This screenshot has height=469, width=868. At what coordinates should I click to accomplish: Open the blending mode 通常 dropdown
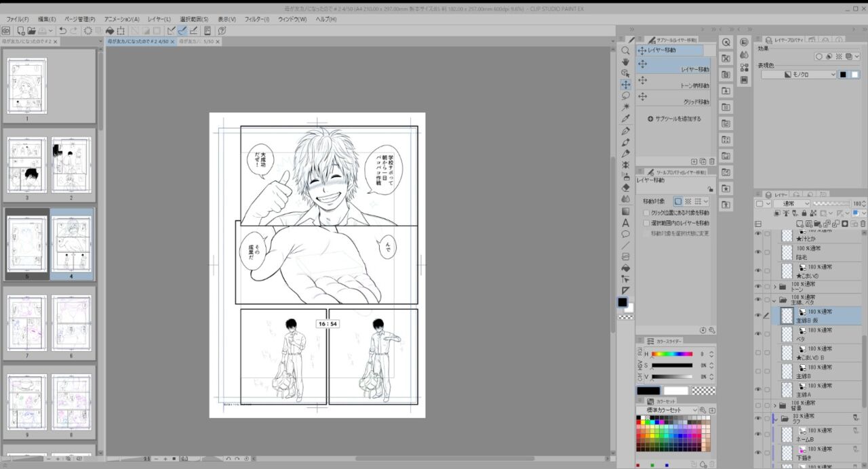[x=791, y=204]
